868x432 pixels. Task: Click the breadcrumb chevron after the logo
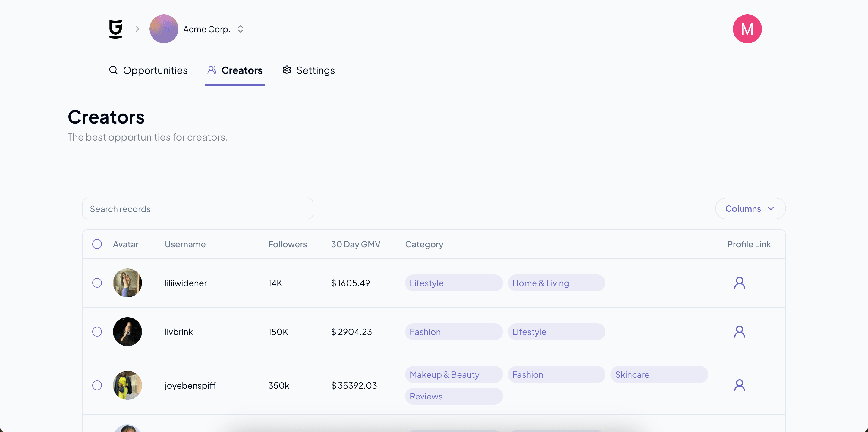[137, 29]
